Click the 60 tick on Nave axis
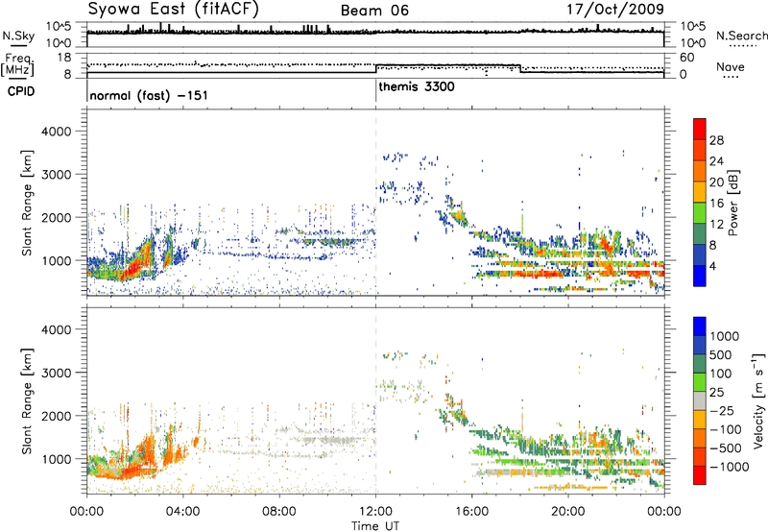The height and width of the screenshot is (532, 768). click(x=687, y=58)
